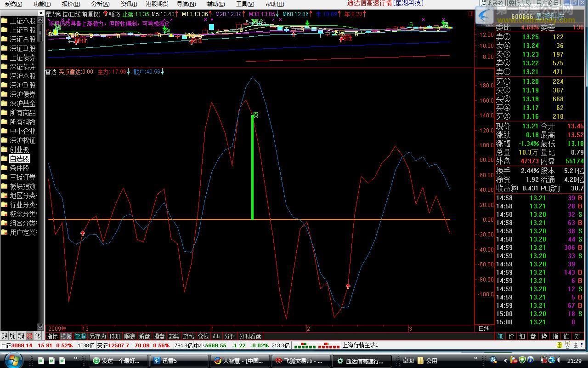
Task: Select 操盘 indicator tab
Action: click(x=159, y=336)
